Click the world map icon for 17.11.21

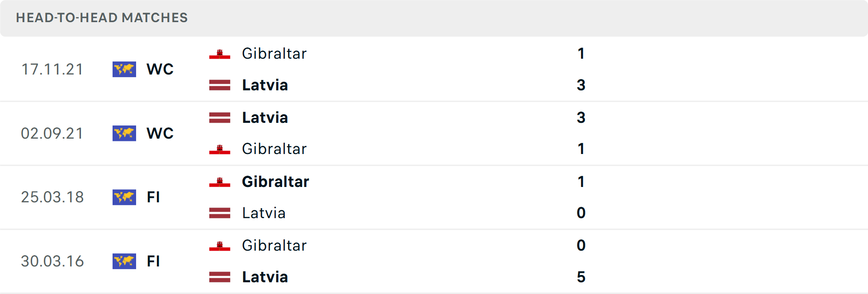pos(124,69)
